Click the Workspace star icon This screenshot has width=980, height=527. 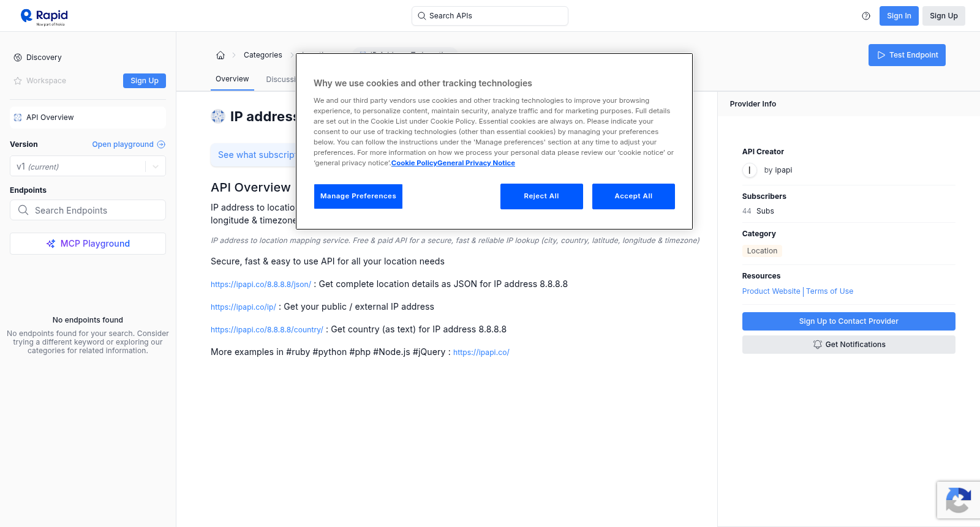click(x=18, y=81)
